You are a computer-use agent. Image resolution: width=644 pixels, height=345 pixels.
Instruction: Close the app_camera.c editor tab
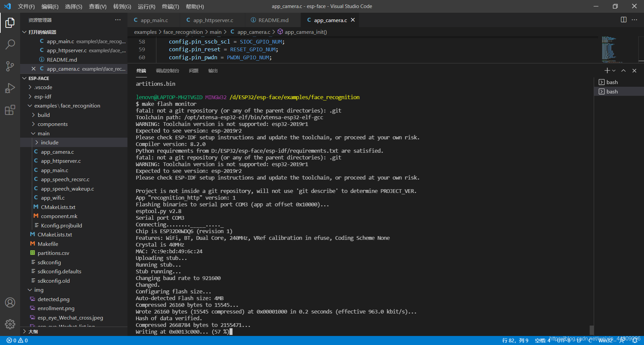click(353, 20)
